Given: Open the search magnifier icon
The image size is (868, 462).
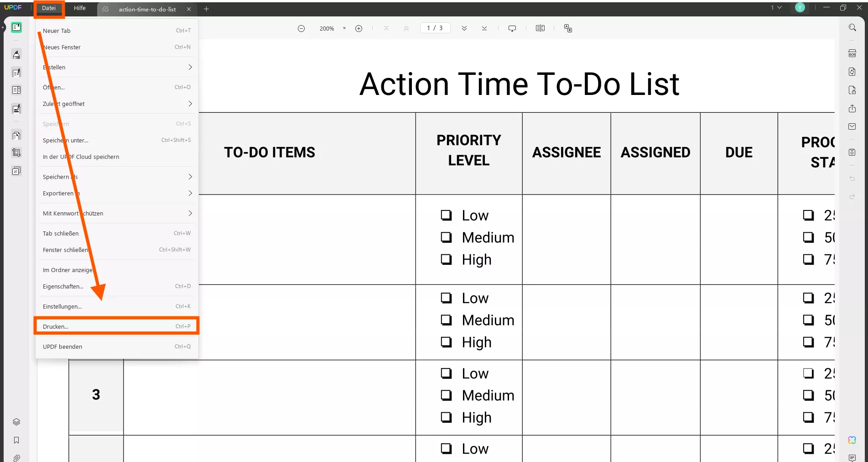Looking at the screenshot, I should click(852, 27).
